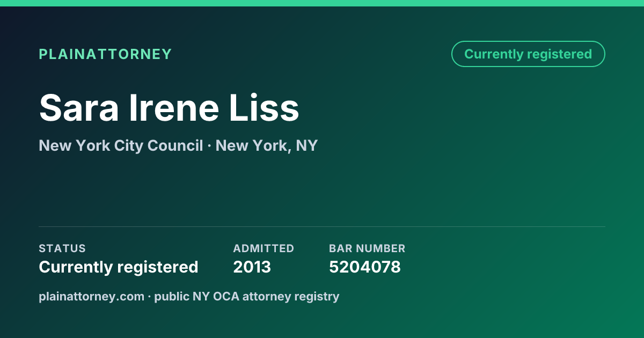644x338 pixels.
Task: Click the first name Sara in heading
Action: (x=79, y=108)
